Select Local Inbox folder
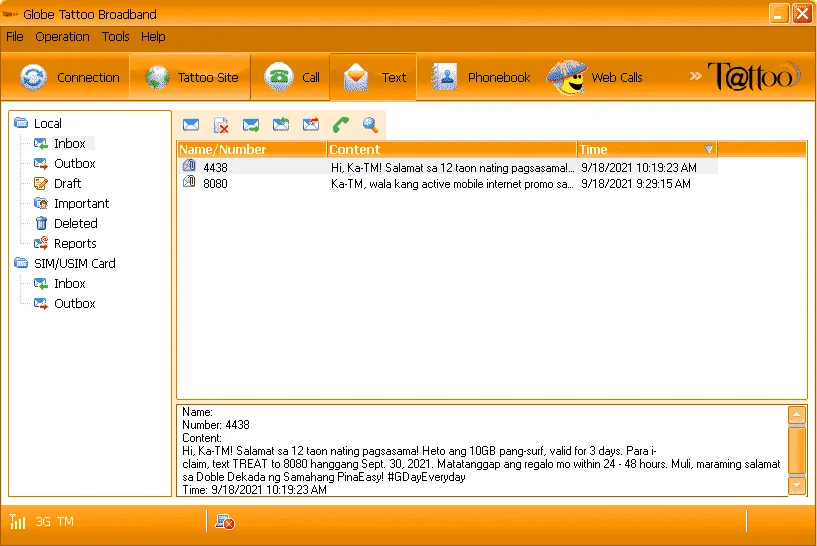Screen dimensions: 817x546 pyautogui.click(x=69, y=143)
